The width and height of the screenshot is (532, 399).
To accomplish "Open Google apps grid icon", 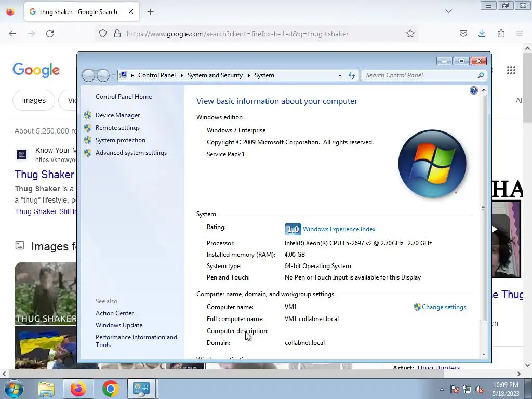I will [511, 70].
